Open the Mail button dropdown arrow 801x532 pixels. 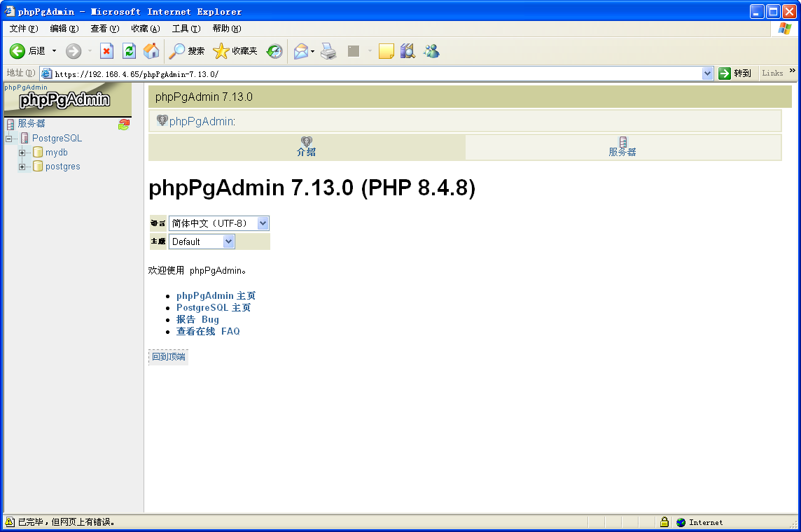313,51
